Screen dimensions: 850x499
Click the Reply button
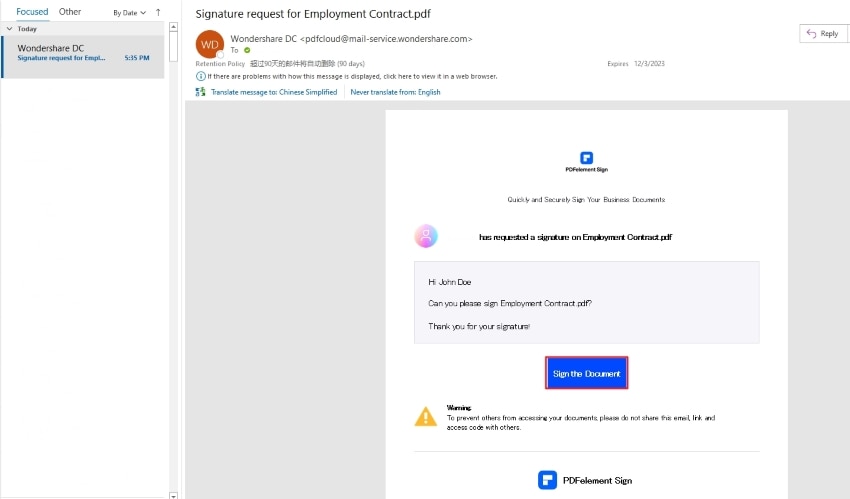point(823,34)
